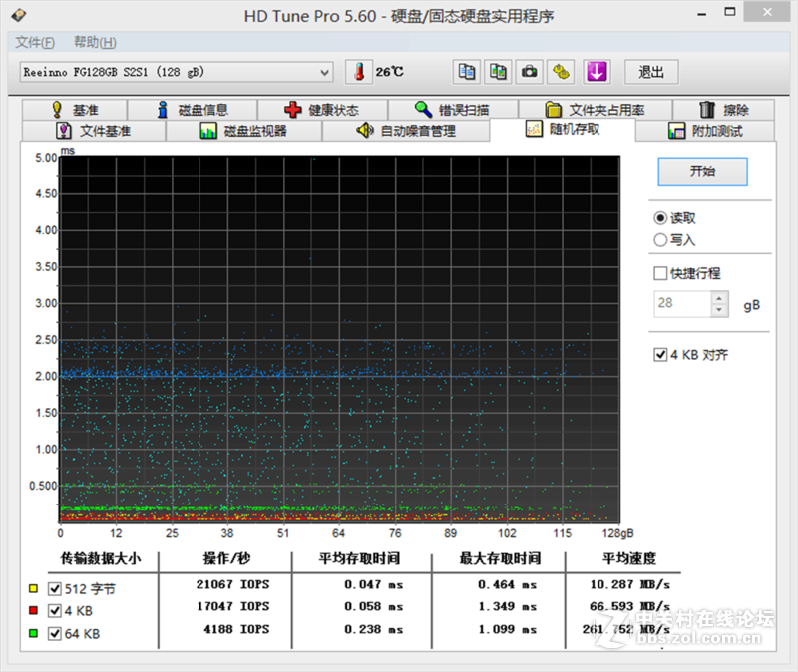Screen dimensions: 798x672
Task: Open the 帮助(H) menu
Action: (x=95, y=42)
